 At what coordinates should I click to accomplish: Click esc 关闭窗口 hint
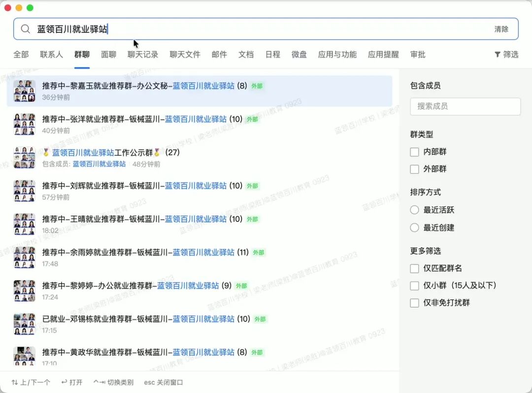click(x=164, y=383)
